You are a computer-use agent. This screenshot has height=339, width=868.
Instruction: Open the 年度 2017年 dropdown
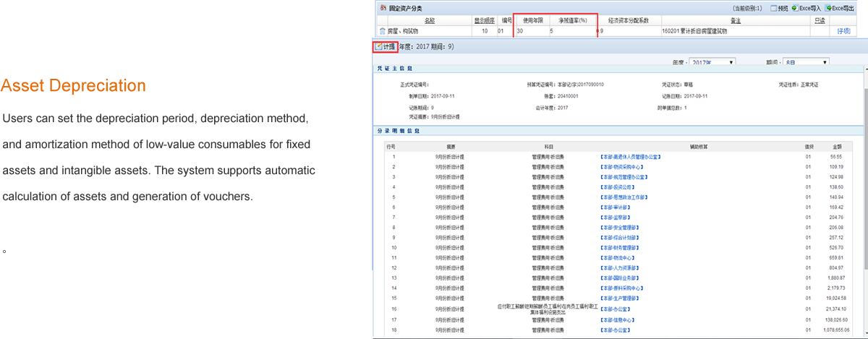(712, 63)
